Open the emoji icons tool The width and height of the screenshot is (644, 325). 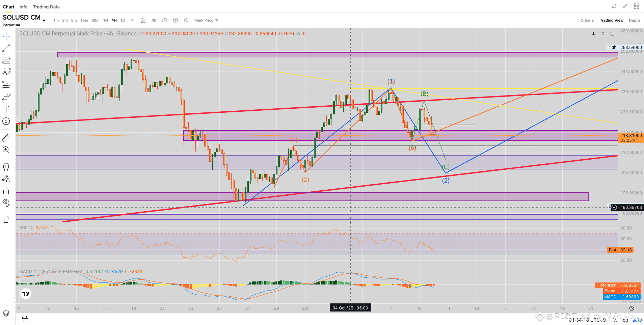6,121
